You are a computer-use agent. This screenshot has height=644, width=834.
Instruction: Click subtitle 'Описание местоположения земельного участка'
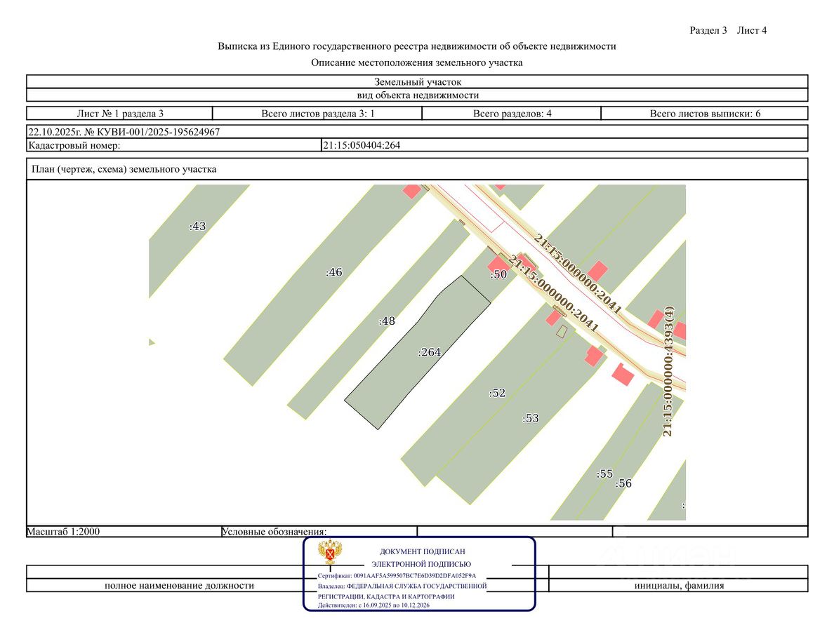click(417, 62)
